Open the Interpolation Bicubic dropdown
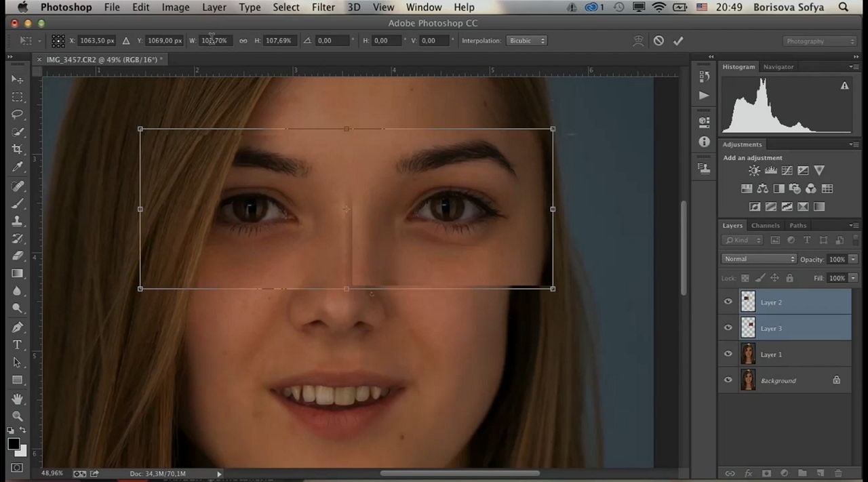The image size is (868, 482). pyautogui.click(x=528, y=41)
